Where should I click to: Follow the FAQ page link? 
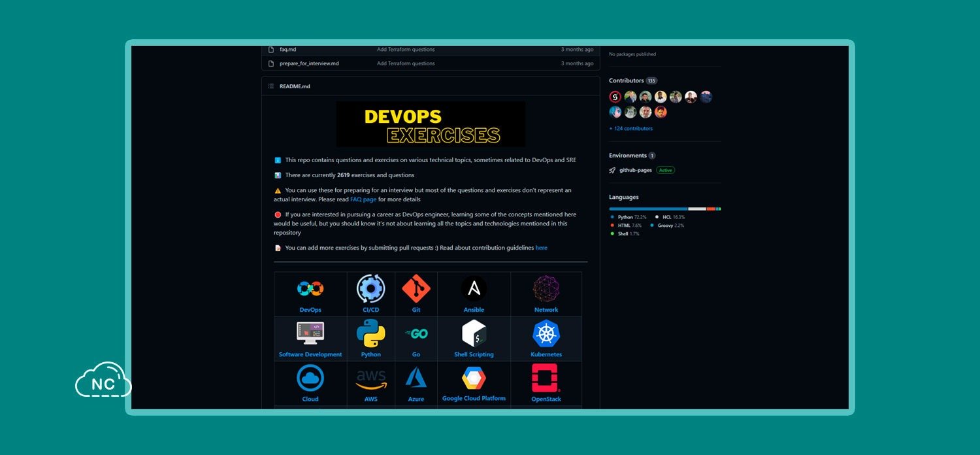coord(363,199)
